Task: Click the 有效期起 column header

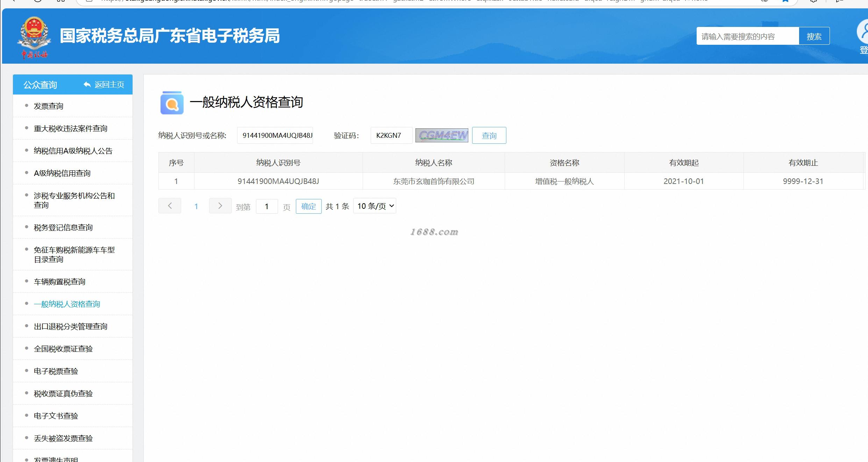Action: click(x=684, y=163)
